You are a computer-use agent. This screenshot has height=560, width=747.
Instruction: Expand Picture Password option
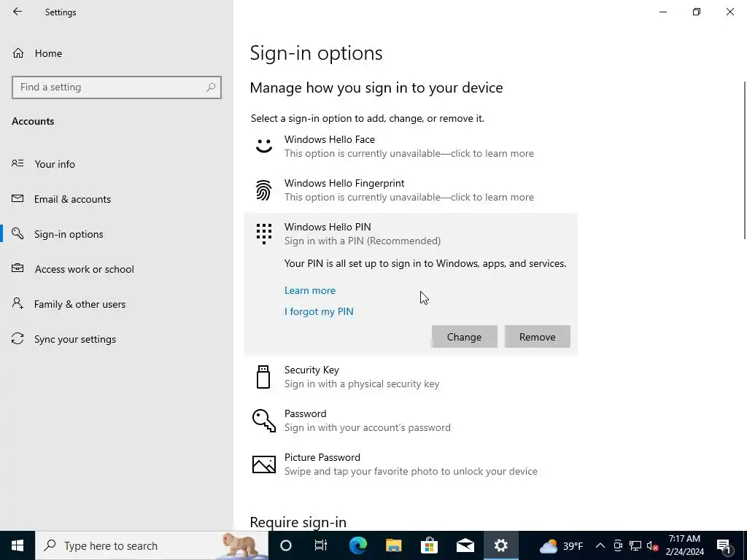tap(411, 464)
